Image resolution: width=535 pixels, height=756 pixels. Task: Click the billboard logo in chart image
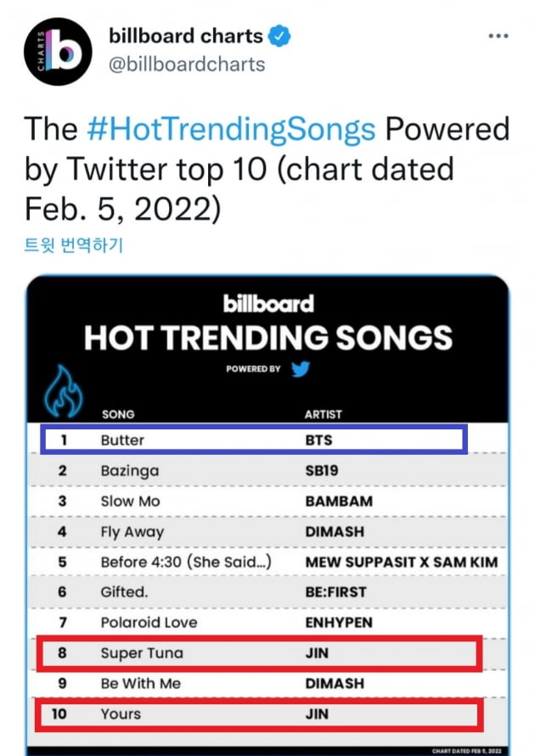tap(268, 304)
